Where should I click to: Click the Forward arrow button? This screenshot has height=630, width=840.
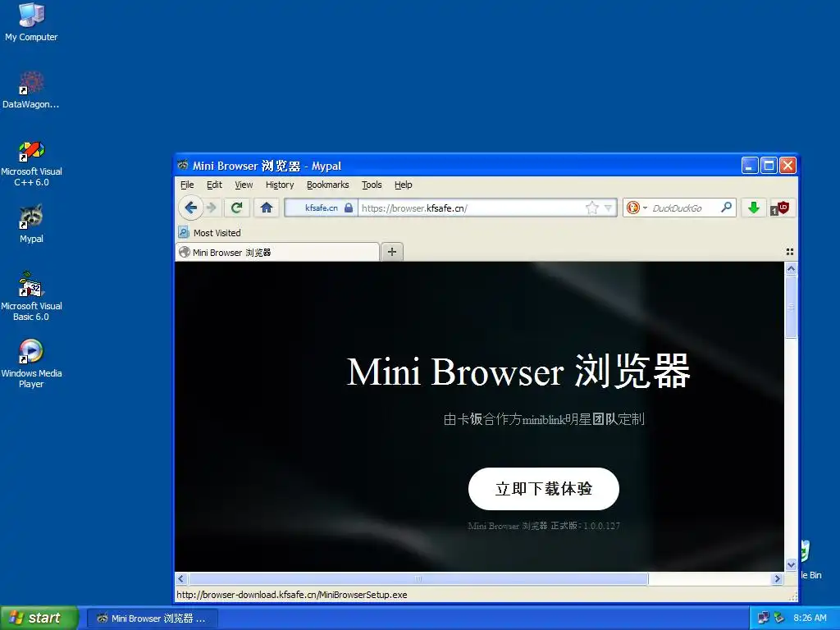212,208
